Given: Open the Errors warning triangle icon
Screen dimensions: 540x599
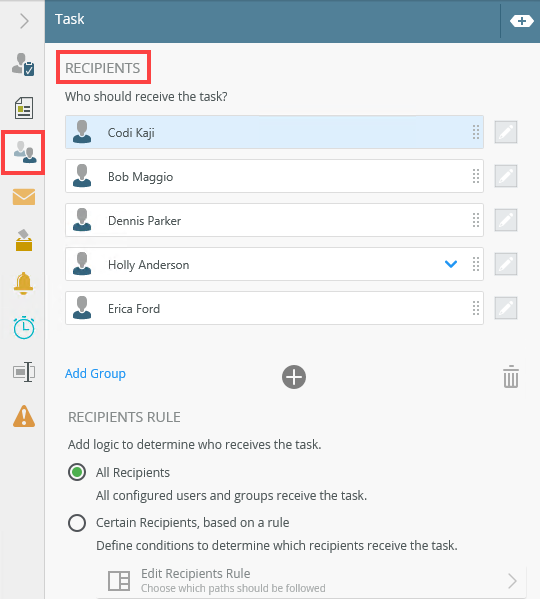Looking at the screenshot, I should [x=24, y=416].
